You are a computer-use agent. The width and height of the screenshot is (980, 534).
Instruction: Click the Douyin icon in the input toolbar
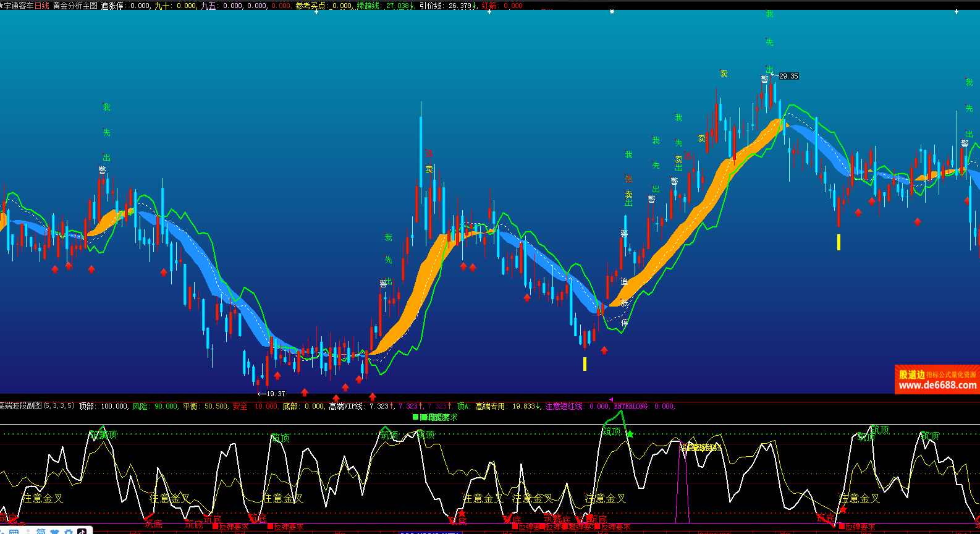(x=82, y=532)
